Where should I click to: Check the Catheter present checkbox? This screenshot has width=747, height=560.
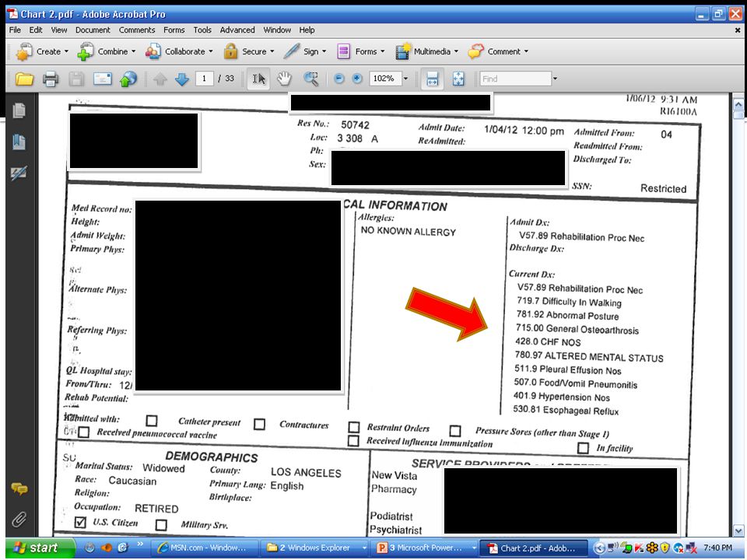tap(152, 421)
